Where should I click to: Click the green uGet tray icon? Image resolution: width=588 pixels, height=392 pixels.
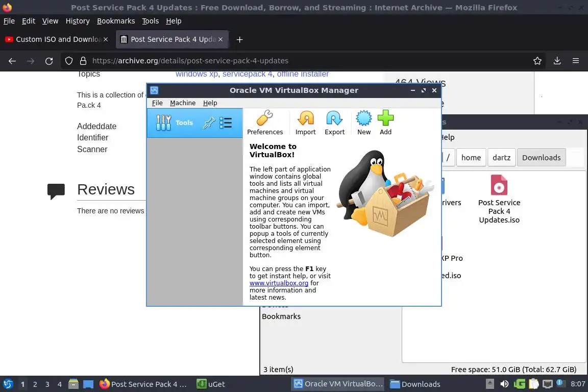point(520,384)
